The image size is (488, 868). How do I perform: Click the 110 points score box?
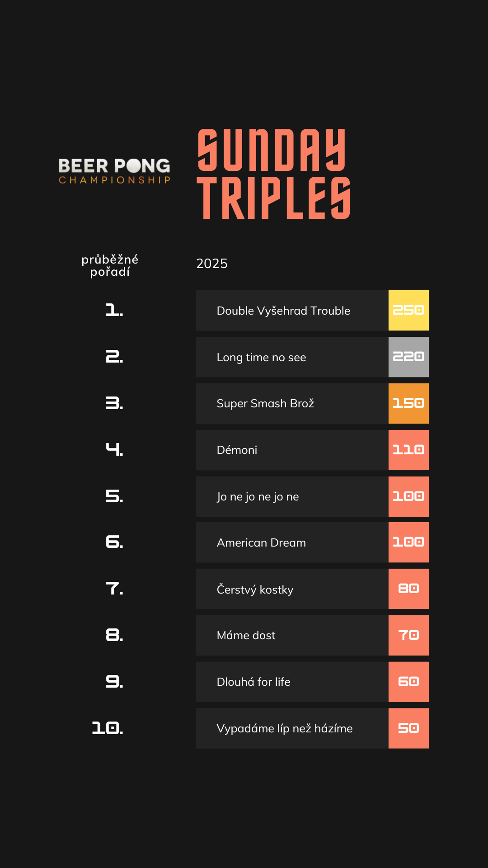pos(408,450)
